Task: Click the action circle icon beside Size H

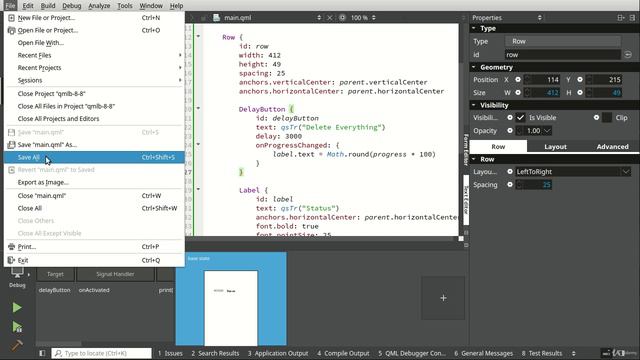Action: pyautogui.click(x=580, y=93)
